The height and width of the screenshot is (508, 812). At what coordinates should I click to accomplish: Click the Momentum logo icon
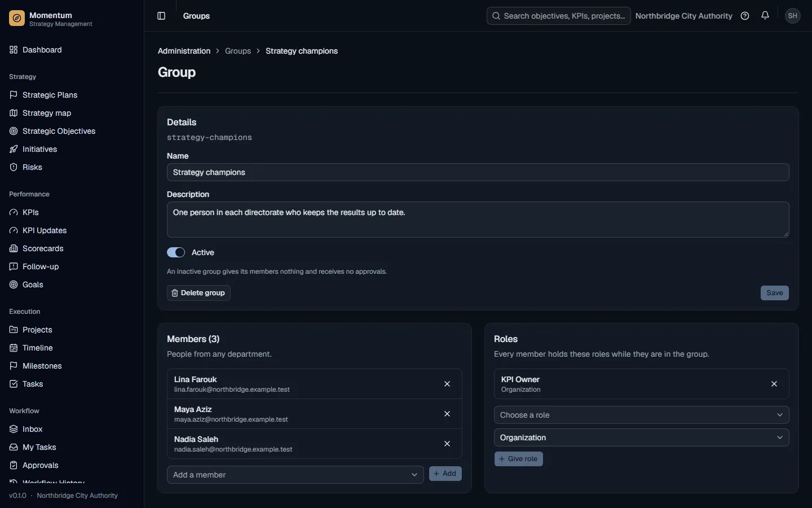pyautogui.click(x=17, y=19)
